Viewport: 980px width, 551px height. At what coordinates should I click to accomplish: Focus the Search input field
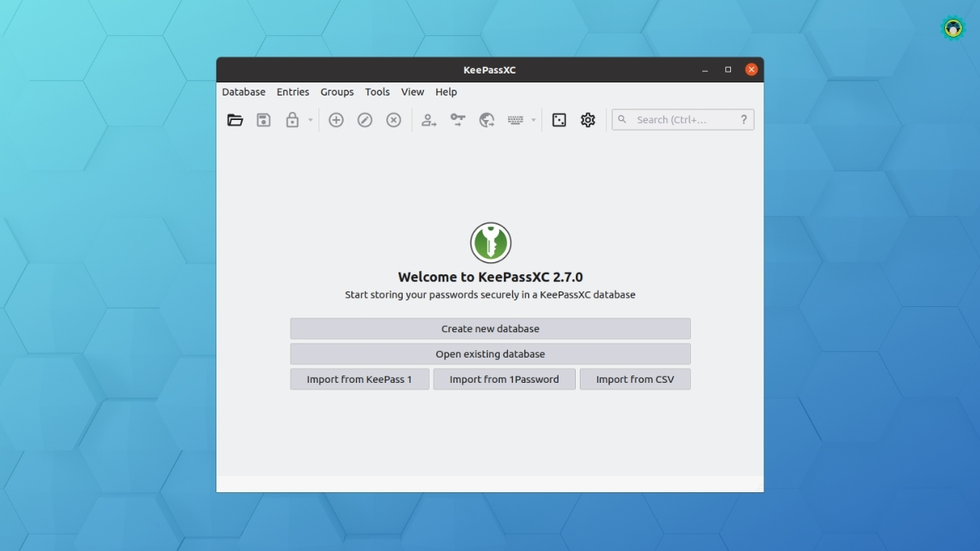pos(674,120)
